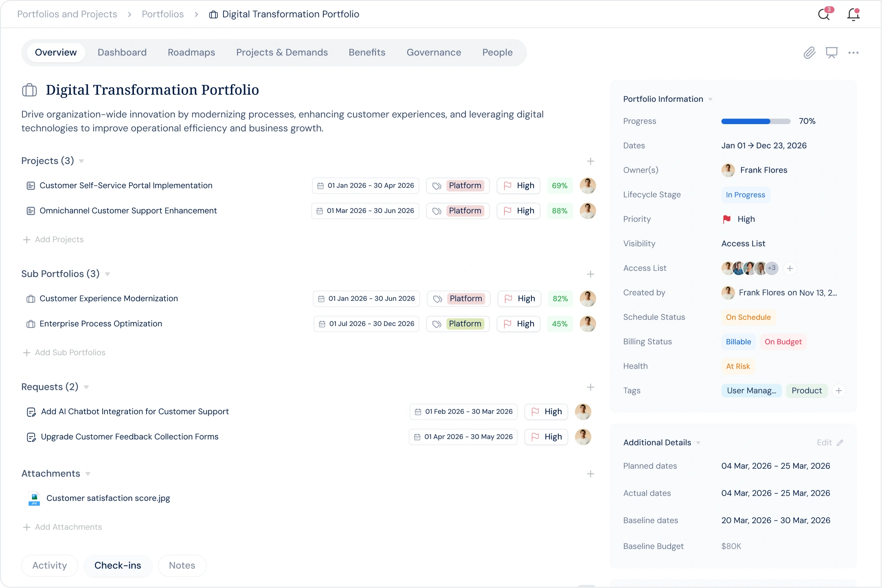Collapse the Requests (2) section
Screen dimensions: 882x588
[86, 387]
